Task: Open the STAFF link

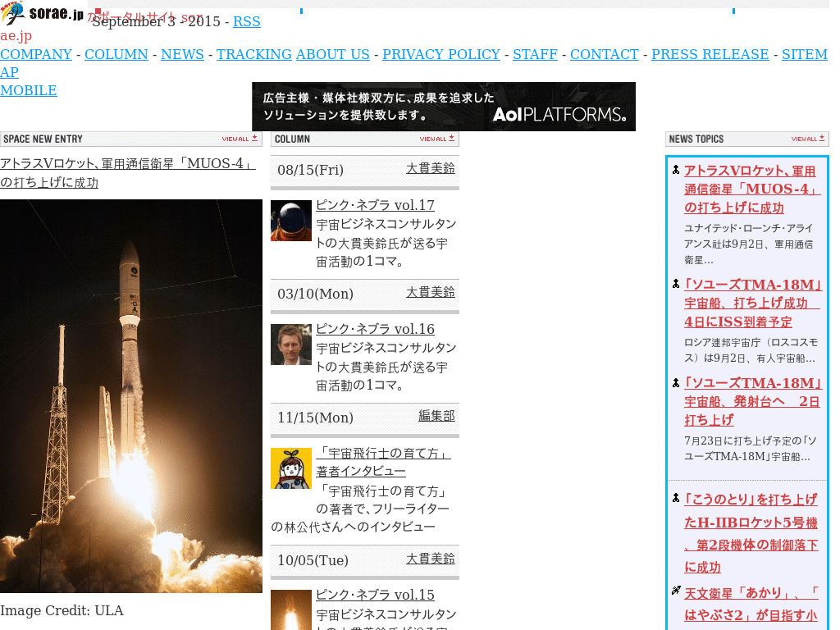Action: click(535, 54)
